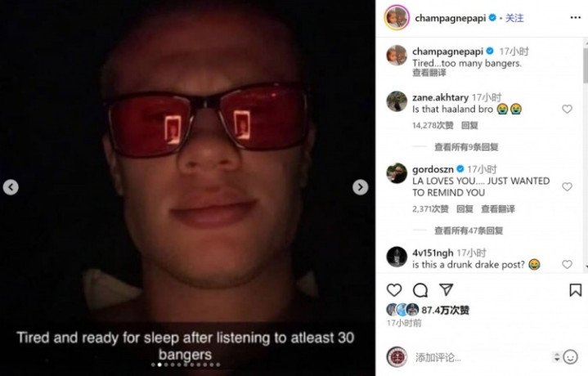Open the emoji picker smiley icon

coord(570,357)
